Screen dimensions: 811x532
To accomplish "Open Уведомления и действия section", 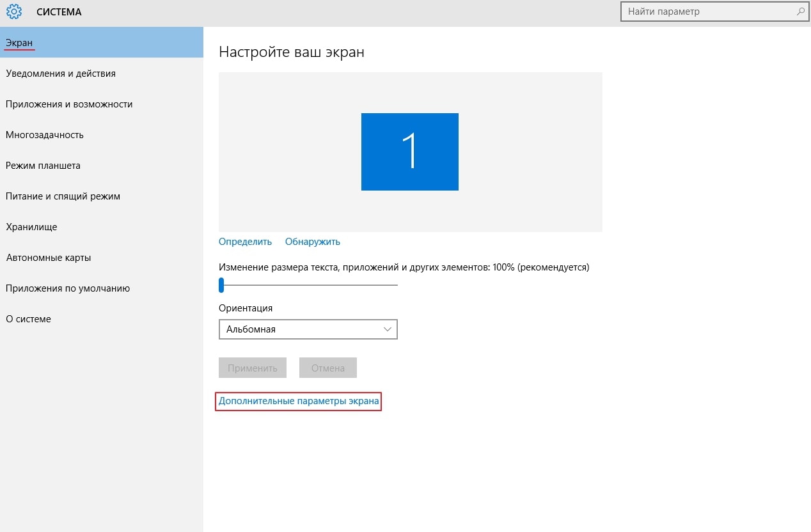I will coord(61,74).
